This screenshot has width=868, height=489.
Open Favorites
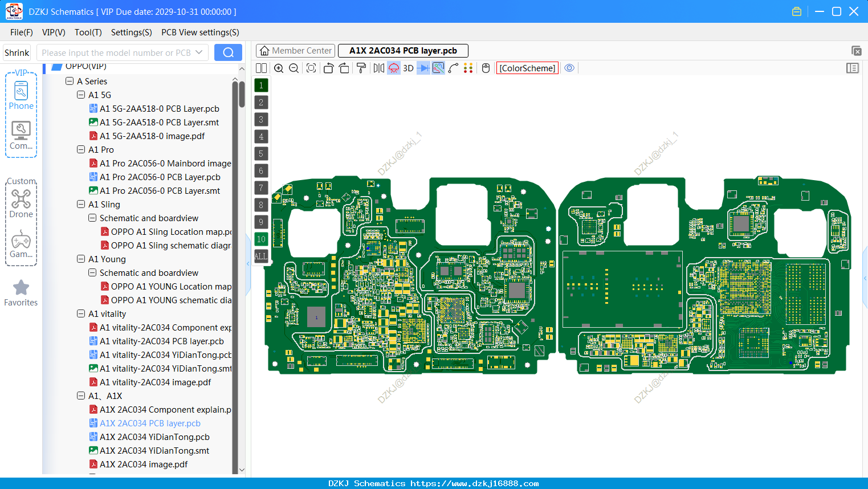(x=21, y=293)
